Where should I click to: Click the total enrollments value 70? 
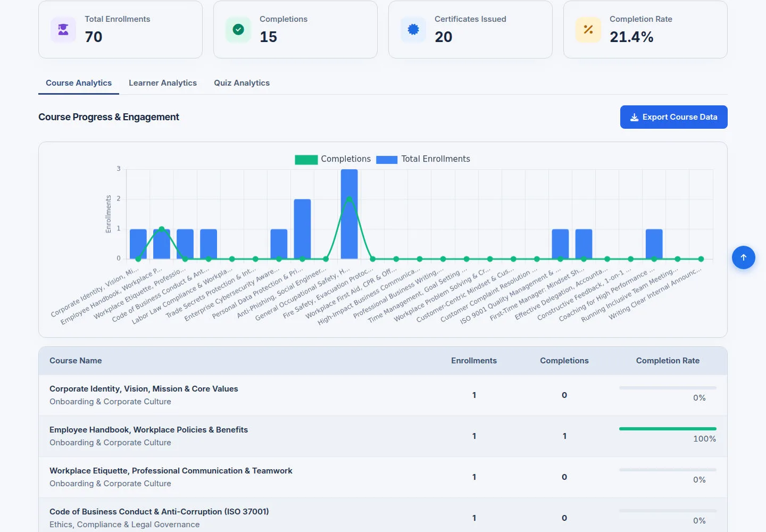94,37
